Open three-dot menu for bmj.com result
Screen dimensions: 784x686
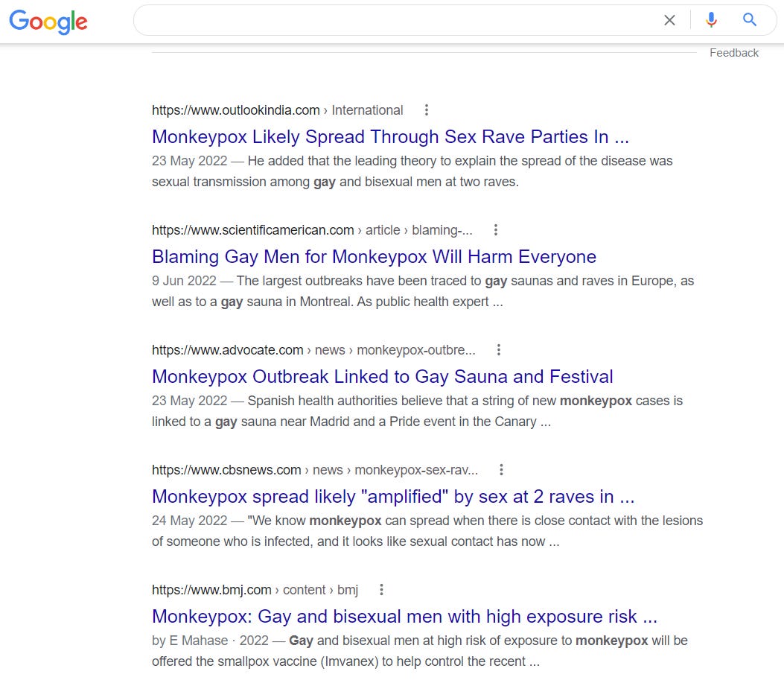click(x=381, y=590)
